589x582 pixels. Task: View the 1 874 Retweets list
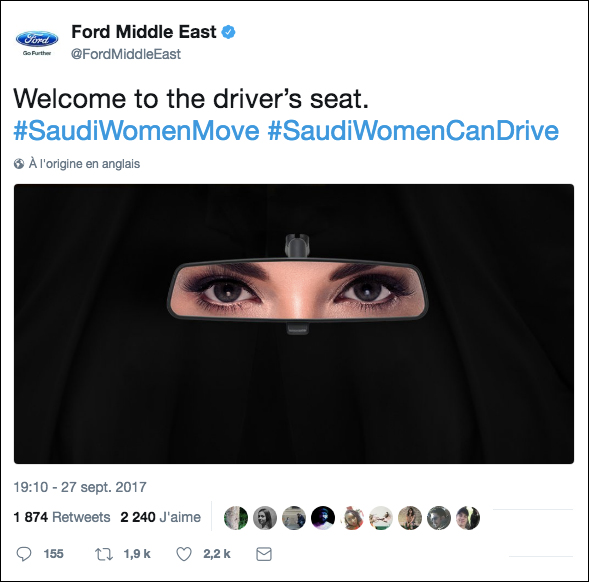tap(62, 517)
